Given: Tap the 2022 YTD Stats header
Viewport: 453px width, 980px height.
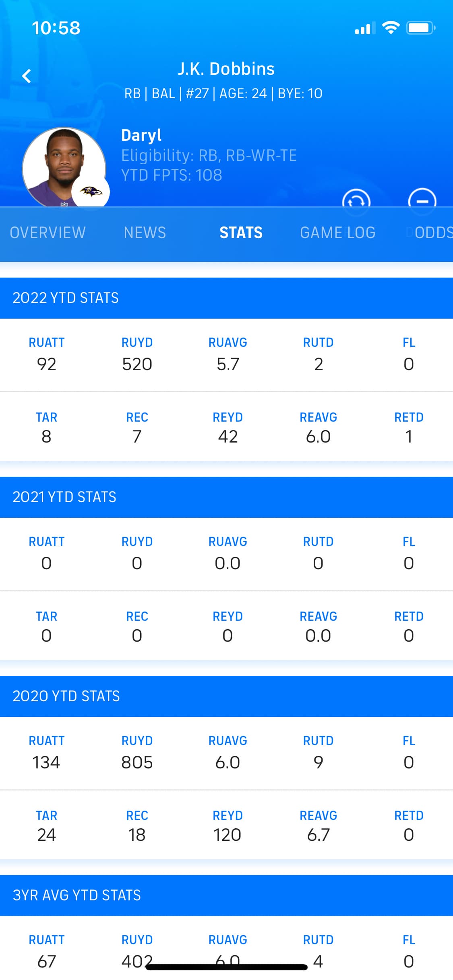Looking at the screenshot, I should point(66,298).
